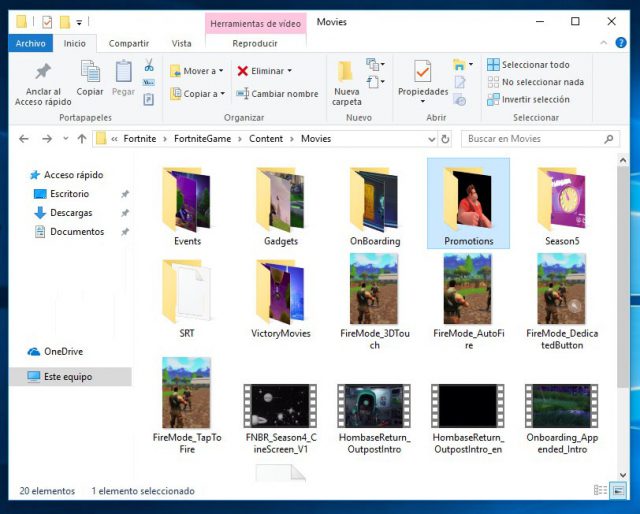This screenshot has height=514, width=640.
Task: Select the FireMode_AutoFire video thumbnail
Action: [468, 288]
